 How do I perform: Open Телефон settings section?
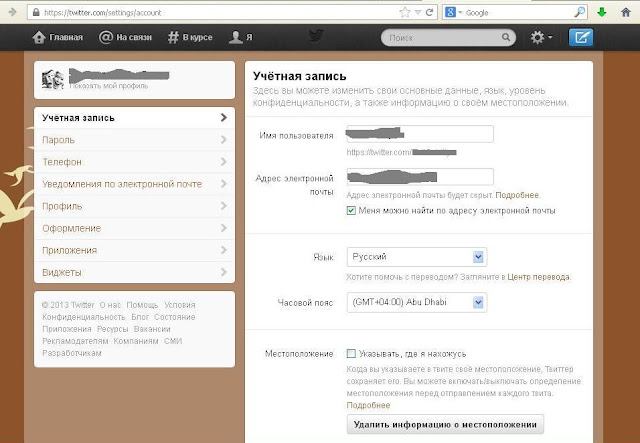[x=134, y=162]
